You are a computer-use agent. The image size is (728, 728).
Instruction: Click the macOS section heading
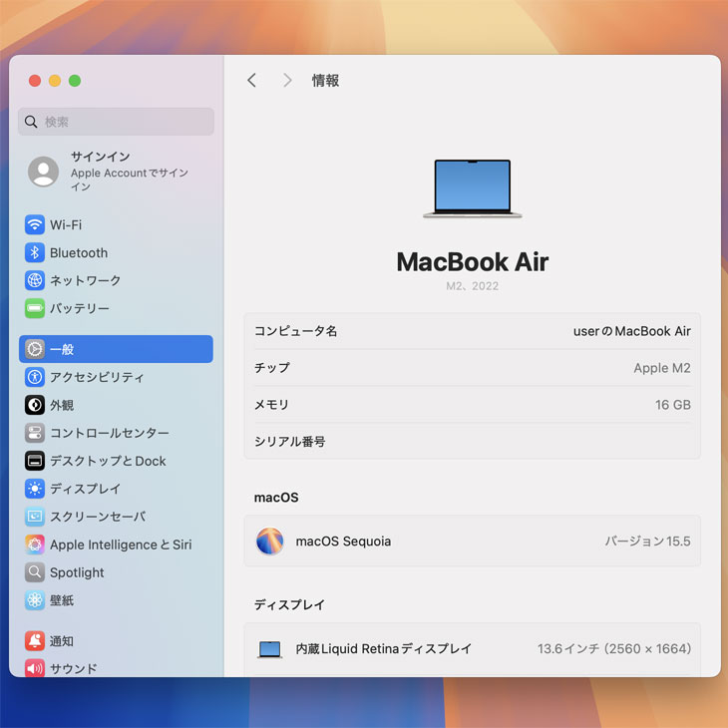point(276,498)
